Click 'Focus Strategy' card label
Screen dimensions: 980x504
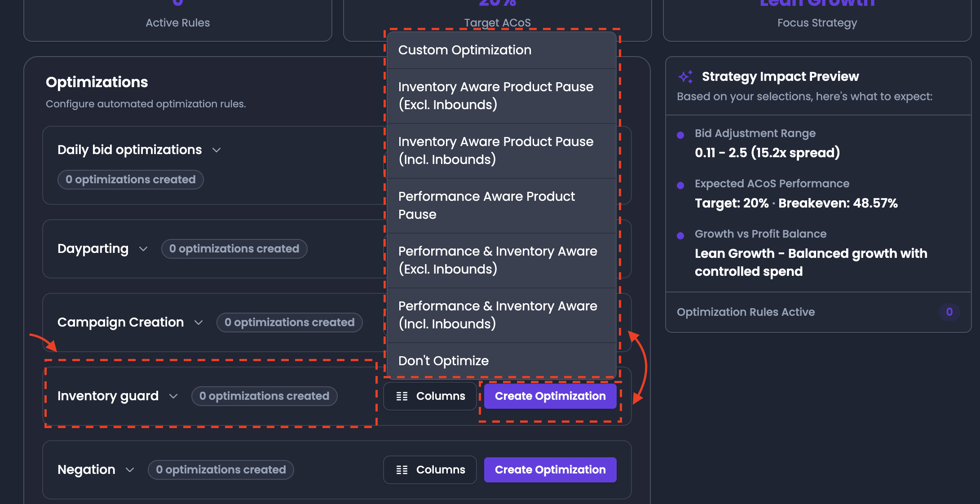(x=817, y=23)
